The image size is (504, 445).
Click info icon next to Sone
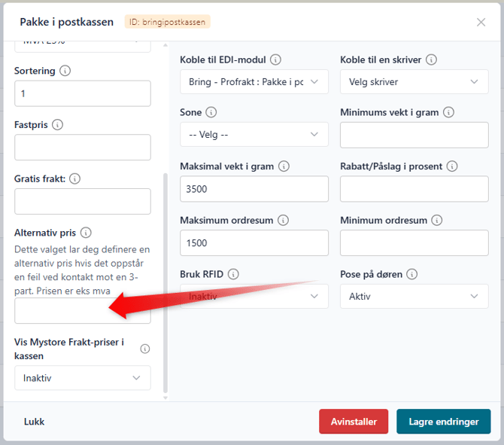tap(211, 112)
